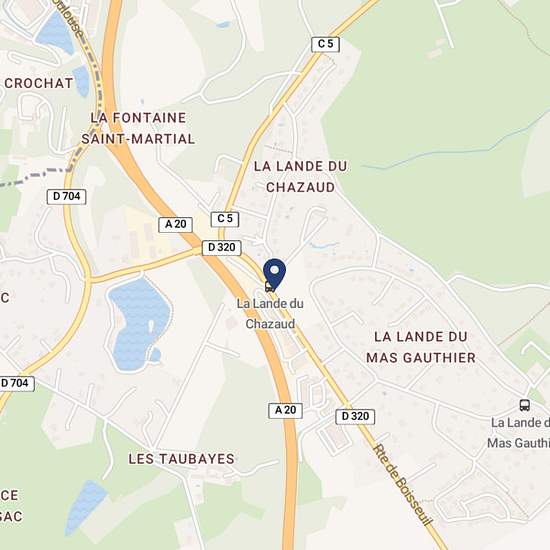
Task: Select the La Lande du Mas Gauthier bus stop icon
Action: [x=524, y=405]
